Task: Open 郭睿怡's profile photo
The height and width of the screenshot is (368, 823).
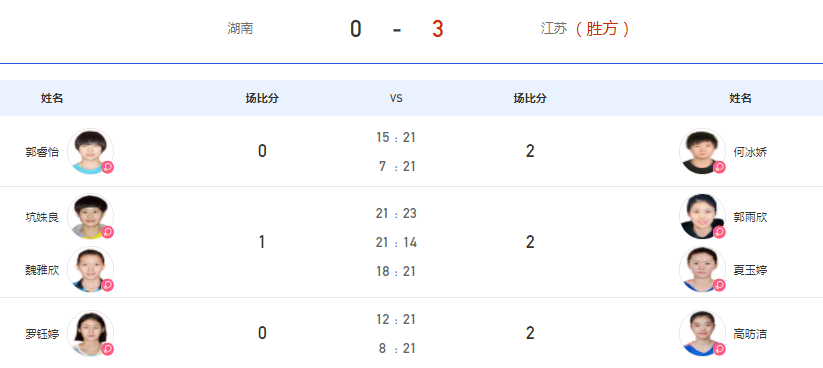Action: click(90, 152)
